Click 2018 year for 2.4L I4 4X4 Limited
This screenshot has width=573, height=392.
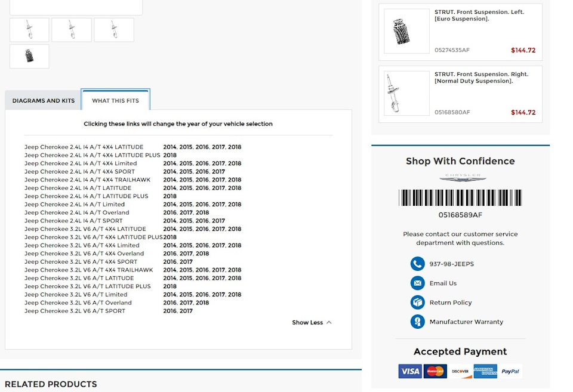click(235, 163)
